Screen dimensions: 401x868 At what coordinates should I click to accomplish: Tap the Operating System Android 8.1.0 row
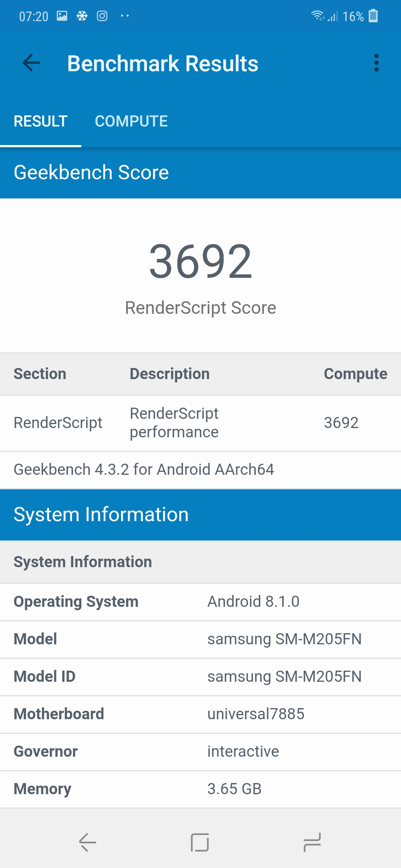200,602
